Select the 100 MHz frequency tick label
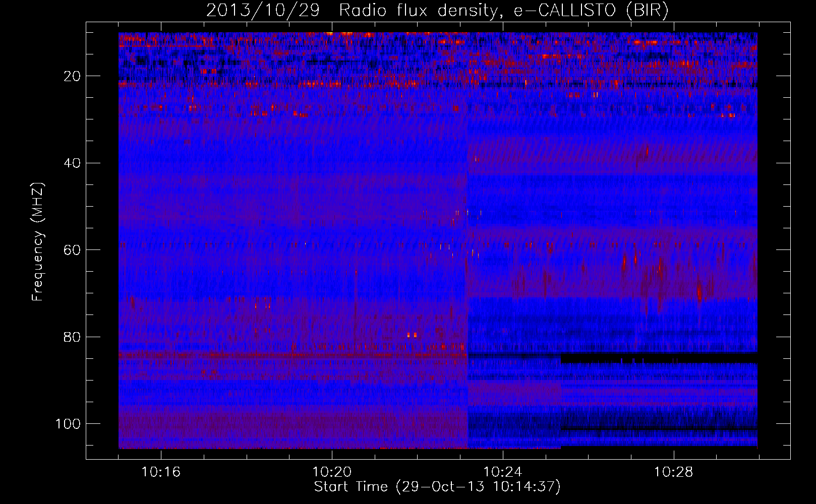Screen dimensions: 816x504 [x=68, y=424]
